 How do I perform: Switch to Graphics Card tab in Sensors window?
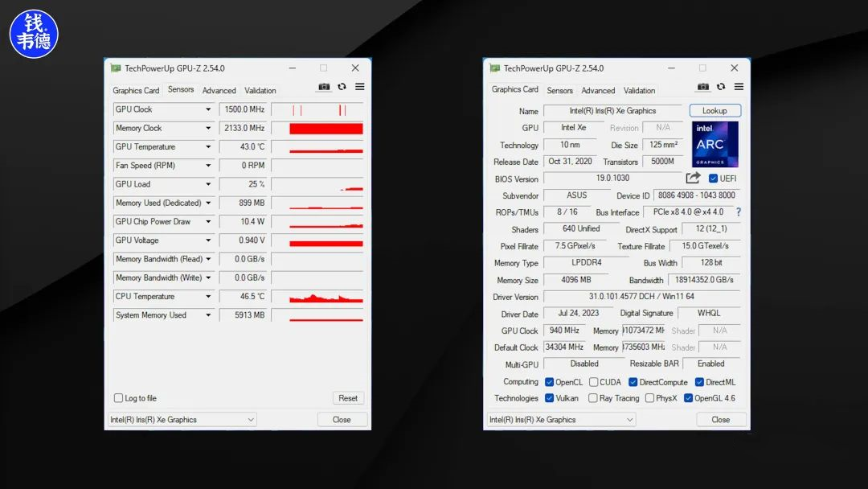[x=136, y=90]
